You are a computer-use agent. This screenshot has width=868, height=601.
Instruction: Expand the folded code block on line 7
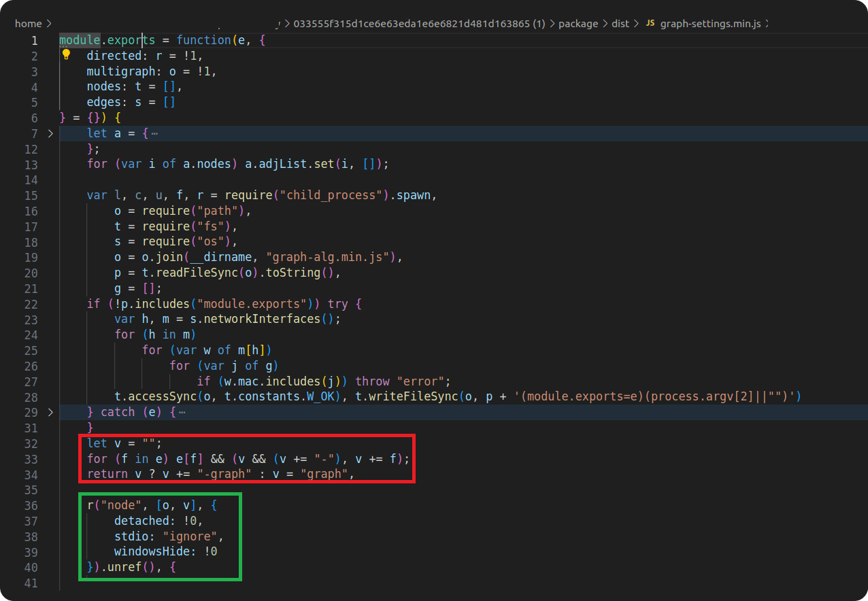50,133
